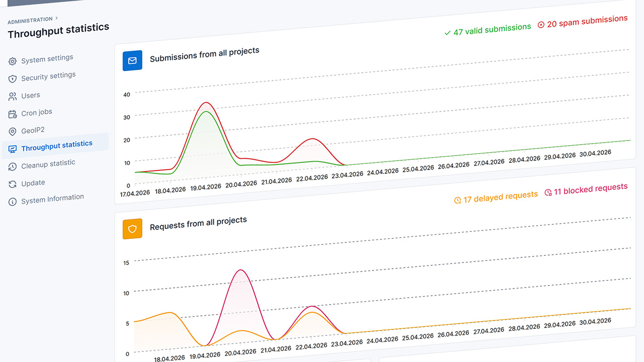Toggle 11 blocked requests legend entry

[x=586, y=190]
